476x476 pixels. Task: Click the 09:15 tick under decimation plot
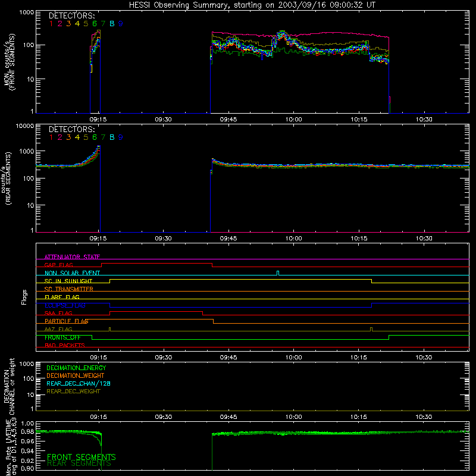[98, 417]
